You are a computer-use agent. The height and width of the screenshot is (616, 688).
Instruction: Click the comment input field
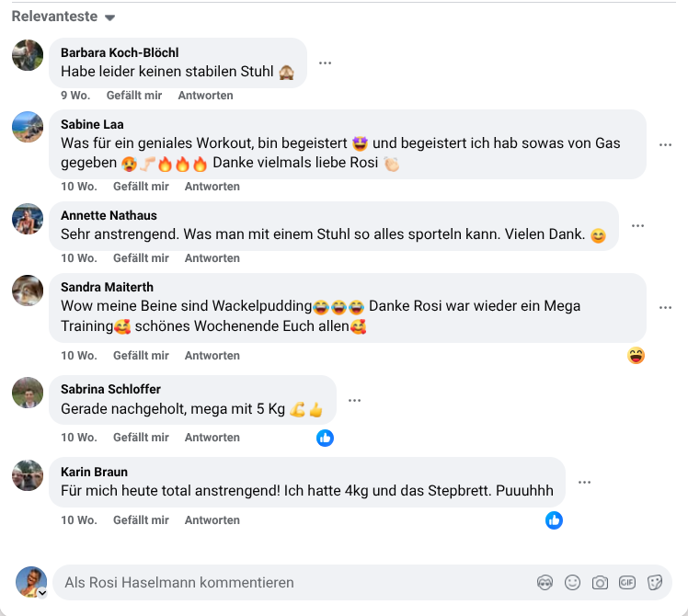point(294,582)
